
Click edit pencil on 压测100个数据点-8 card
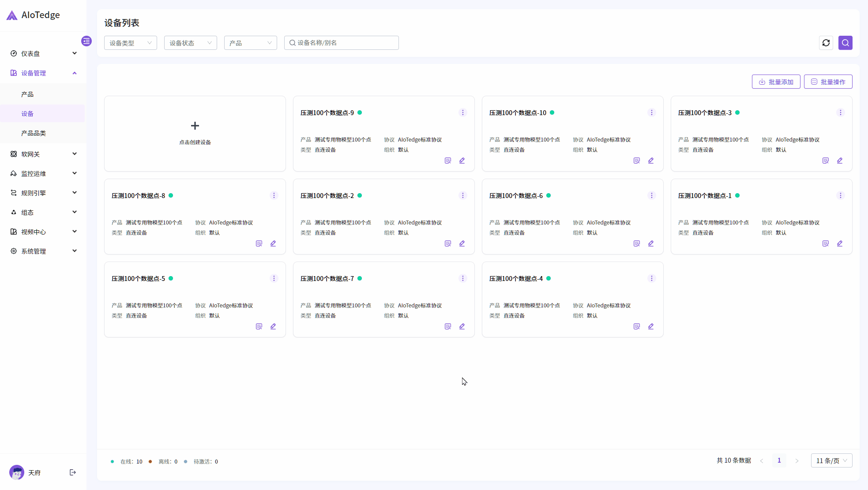[273, 243]
